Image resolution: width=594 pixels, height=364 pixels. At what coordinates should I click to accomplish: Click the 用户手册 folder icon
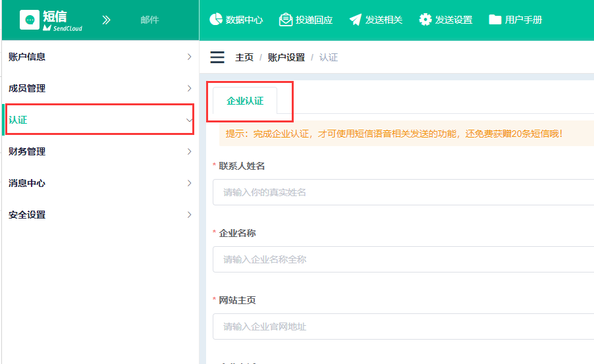tap(495, 19)
